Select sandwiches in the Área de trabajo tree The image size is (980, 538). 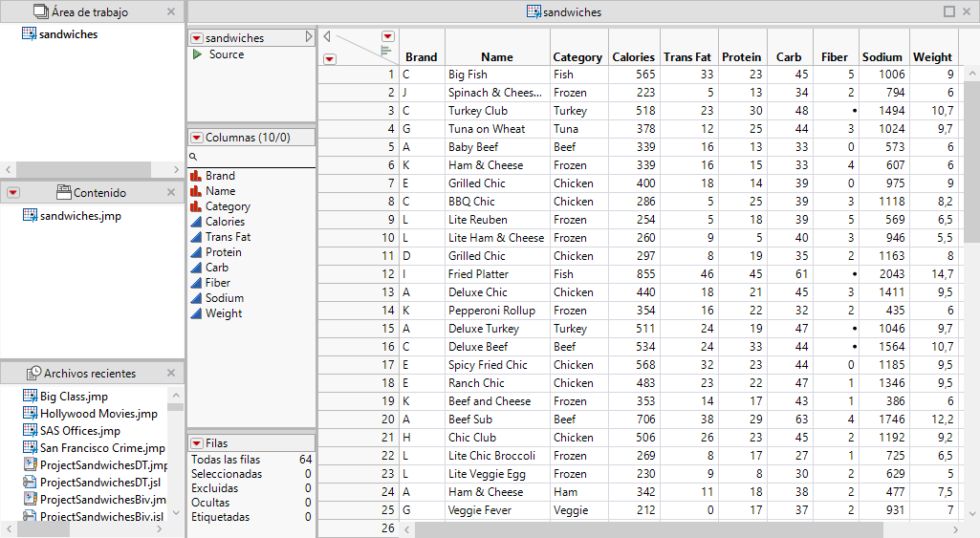tap(68, 34)
